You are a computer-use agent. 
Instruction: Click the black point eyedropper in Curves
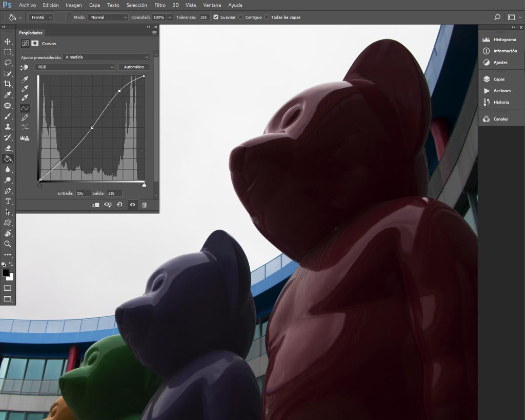(x=25, y=79)
